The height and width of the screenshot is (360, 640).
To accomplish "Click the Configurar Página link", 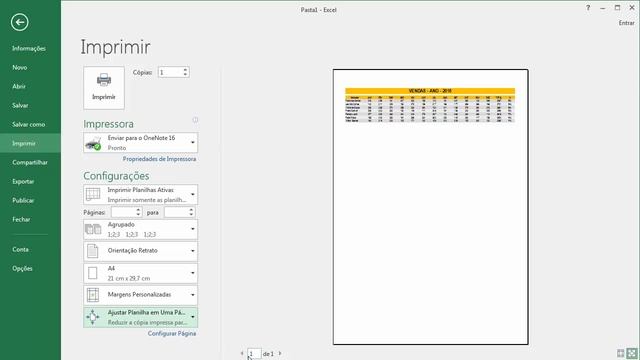I will (172, 333).
